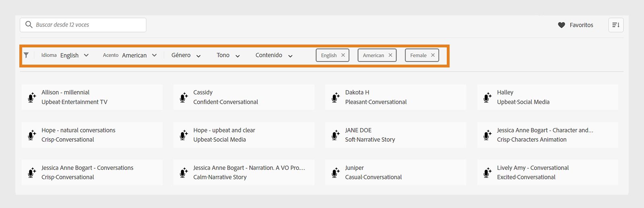
Task: Select the Hope - upbeat and clear voice
Action: [x=244, y=135]
